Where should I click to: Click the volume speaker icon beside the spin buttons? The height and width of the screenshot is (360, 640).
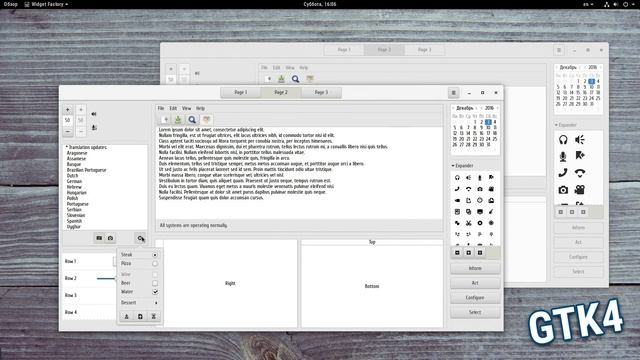[94, 114]
